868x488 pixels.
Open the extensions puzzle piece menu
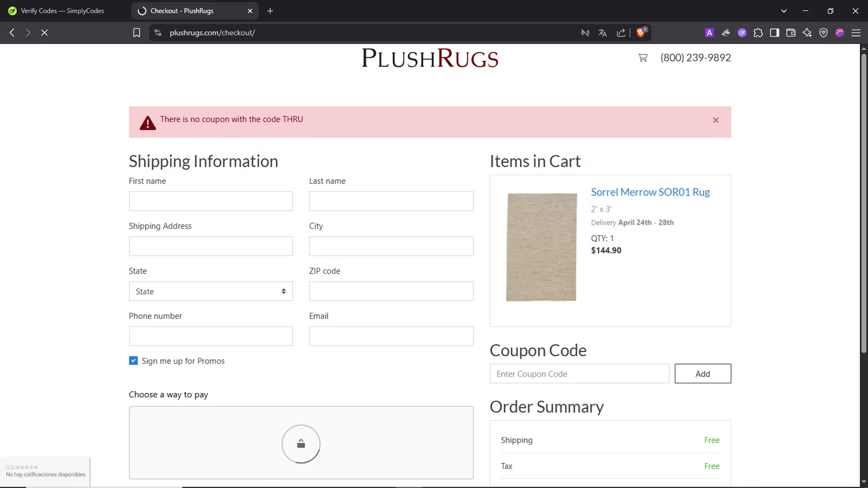pyautogui.click(x=758, y=33)
